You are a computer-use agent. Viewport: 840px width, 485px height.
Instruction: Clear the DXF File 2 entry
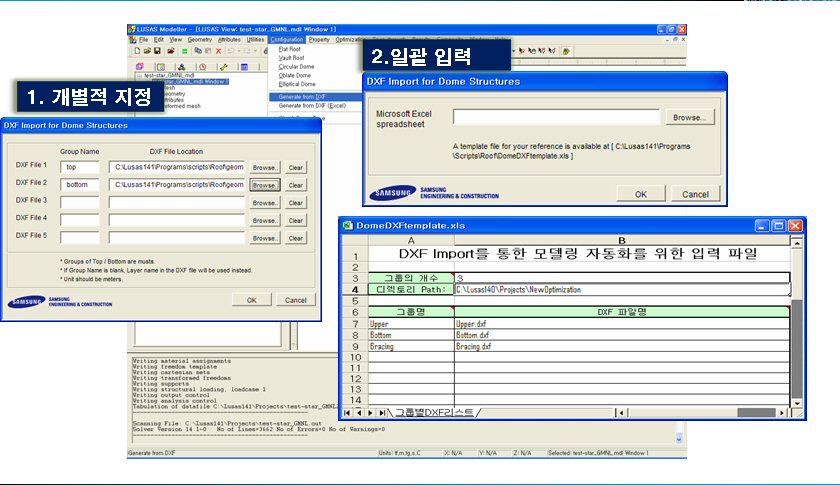(x=296, y=185)
